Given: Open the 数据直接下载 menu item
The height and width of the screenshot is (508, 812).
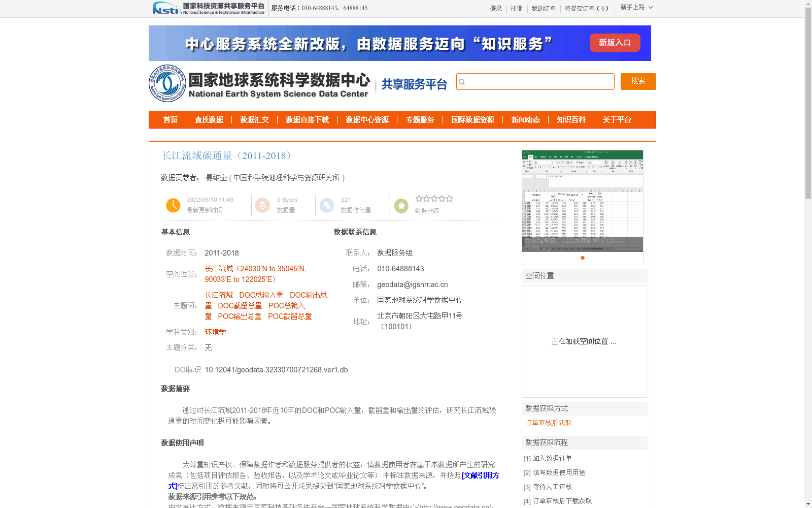Looking at the screenshot, I should pyautogui.click(x=308, y=120).
